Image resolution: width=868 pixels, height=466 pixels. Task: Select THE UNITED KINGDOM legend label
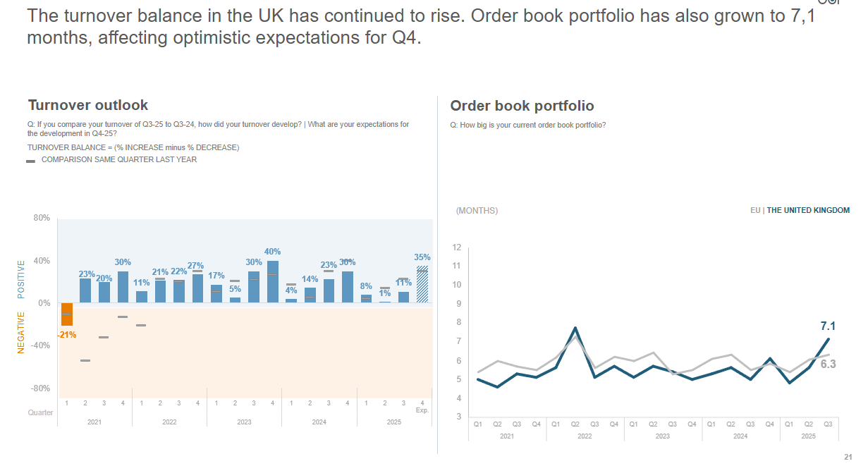[x=808, y=210]
